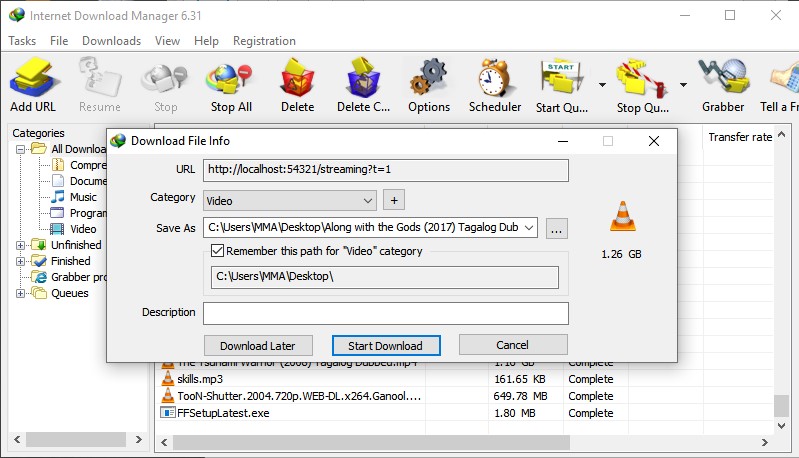Open the File menu

[59, 41]
